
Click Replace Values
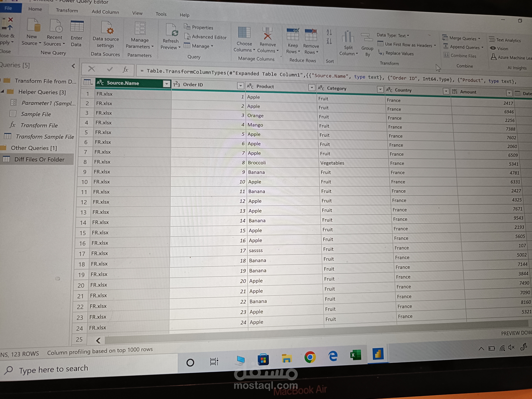(396, 53)
